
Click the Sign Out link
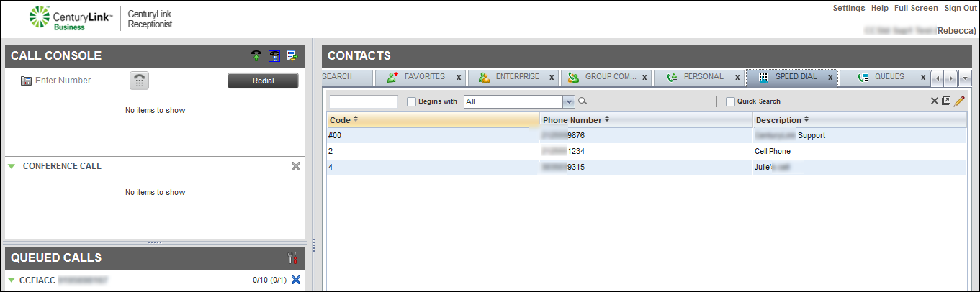pyautogui.click(x=961, y=9)
